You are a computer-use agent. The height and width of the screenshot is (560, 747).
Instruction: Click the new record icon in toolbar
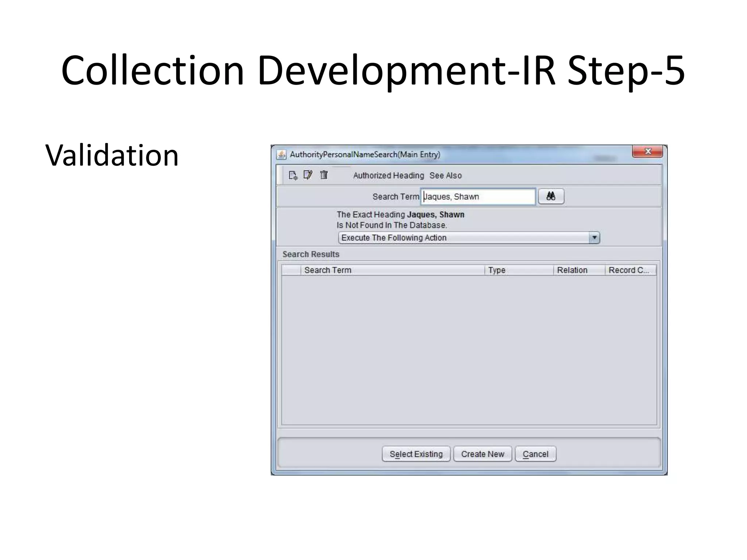coord(293,175)
